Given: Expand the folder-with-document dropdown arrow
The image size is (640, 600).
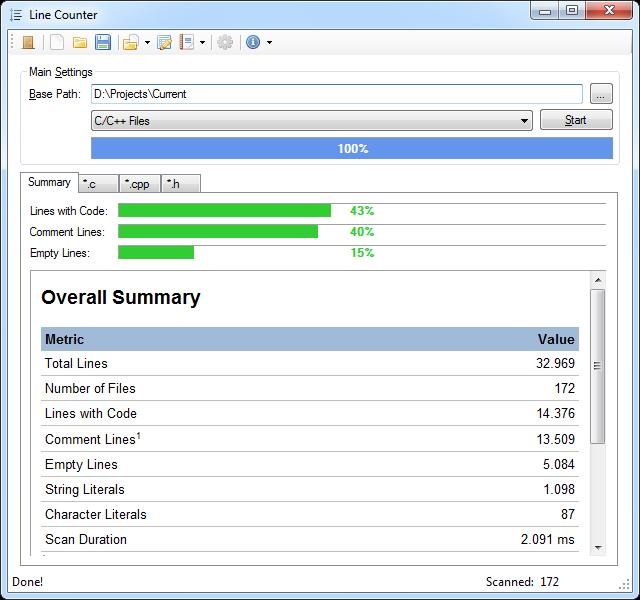Looking at the screenshot, I should (147, 43).
